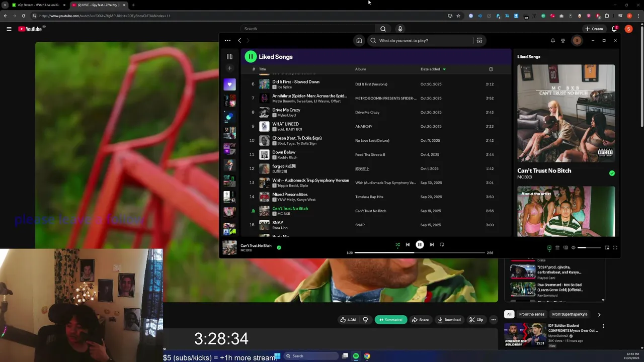Click YouTube Create button
Image resolution: width=644 pixels, height=362 pixels.
(x=594, y=29)
